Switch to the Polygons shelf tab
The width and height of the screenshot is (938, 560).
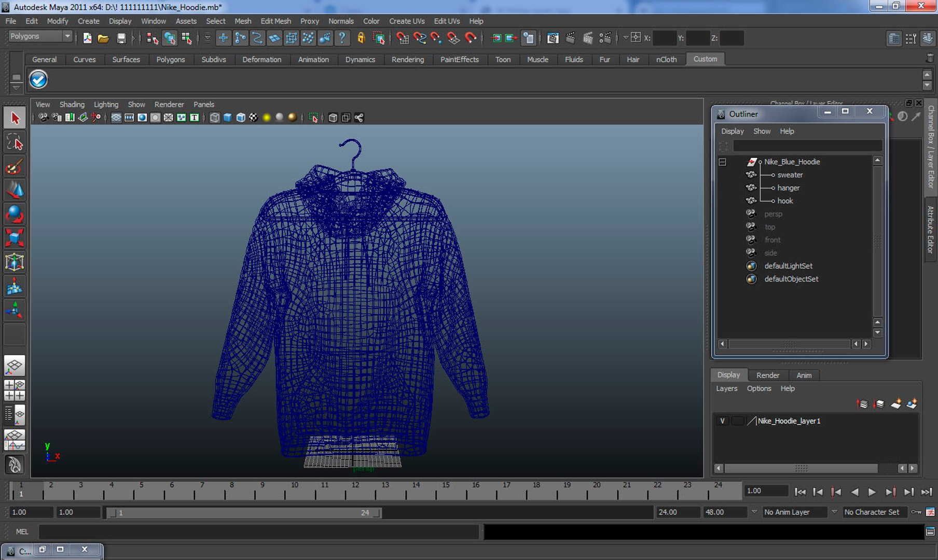(x=170, y=60)
